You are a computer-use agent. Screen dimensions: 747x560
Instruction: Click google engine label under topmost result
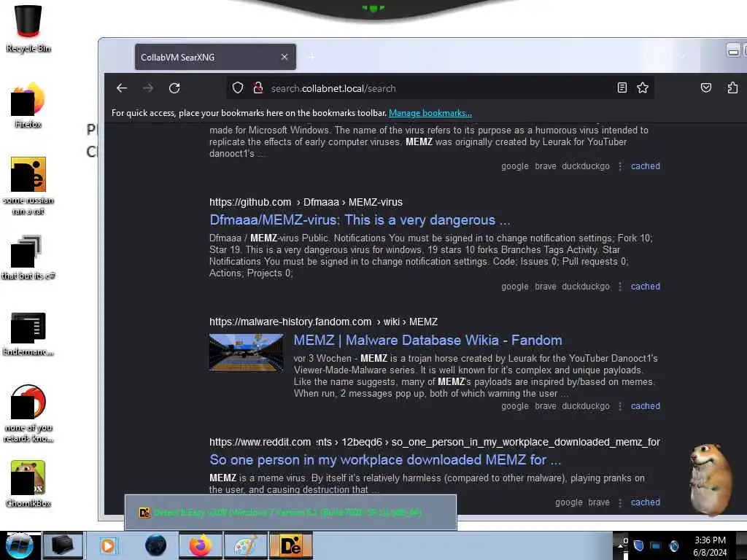point(515,166)
